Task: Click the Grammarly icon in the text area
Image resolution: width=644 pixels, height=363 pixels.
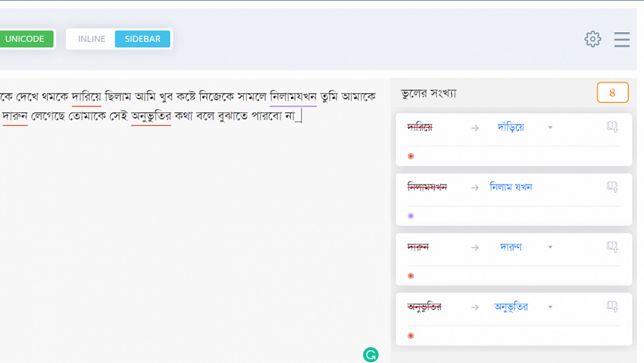Action: pyautogui.click(x=370, y=355)
